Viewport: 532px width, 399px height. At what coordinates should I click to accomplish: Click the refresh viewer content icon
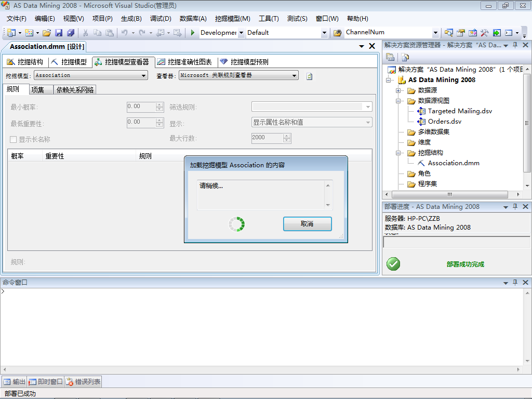pos(310,76)
